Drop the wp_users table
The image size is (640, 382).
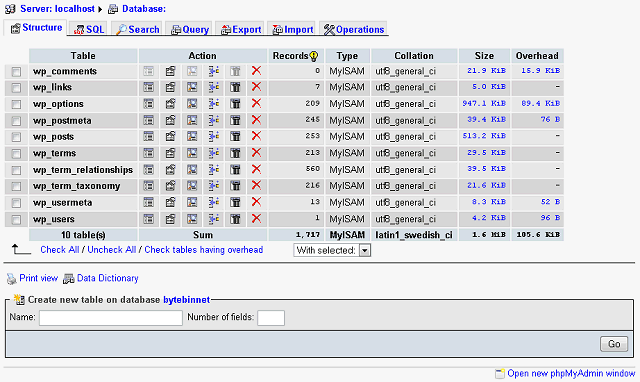click(x=256, y=218)
